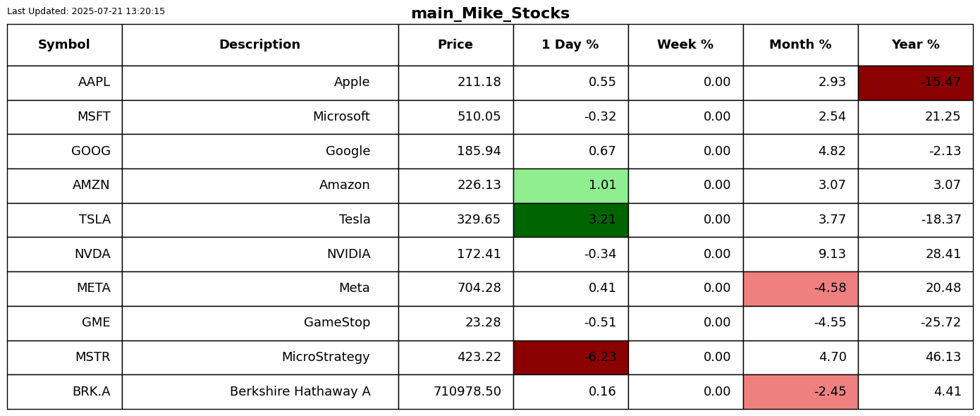The width and height of the screenshot is (980, 416).
Task: Click the dark red MSTR -6.23 cell
Action: click(570, 357)
